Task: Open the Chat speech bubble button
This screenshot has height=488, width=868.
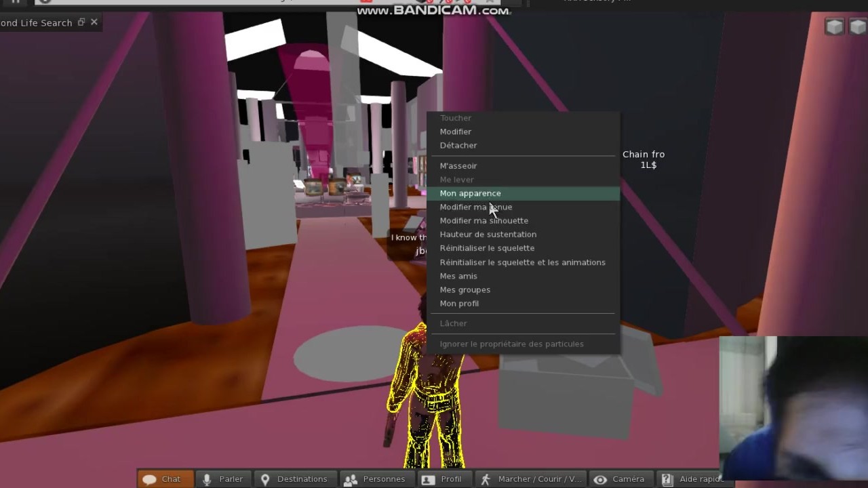Action: click(165, 479)
